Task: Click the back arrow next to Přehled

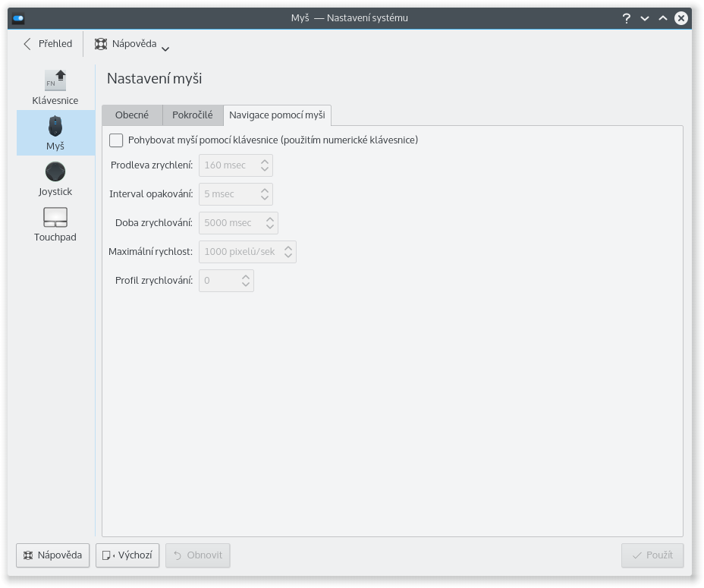Action: (x=27, y=43)
